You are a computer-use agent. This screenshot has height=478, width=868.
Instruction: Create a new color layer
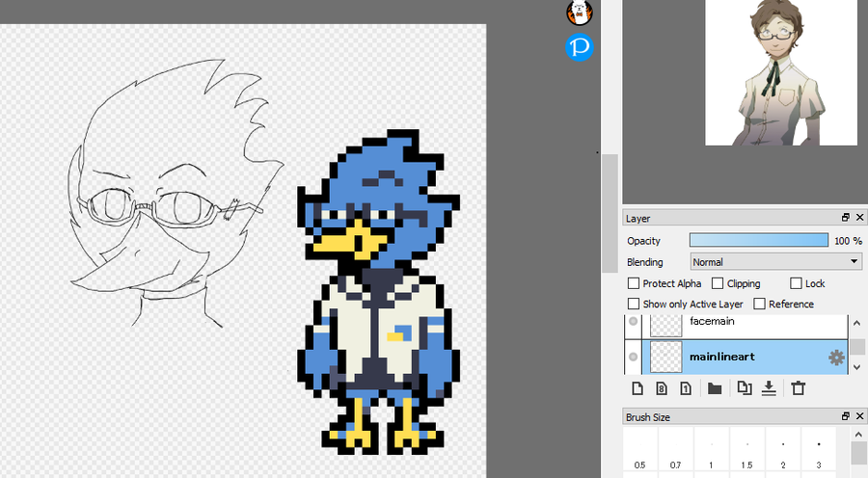[x=637, y=388]
